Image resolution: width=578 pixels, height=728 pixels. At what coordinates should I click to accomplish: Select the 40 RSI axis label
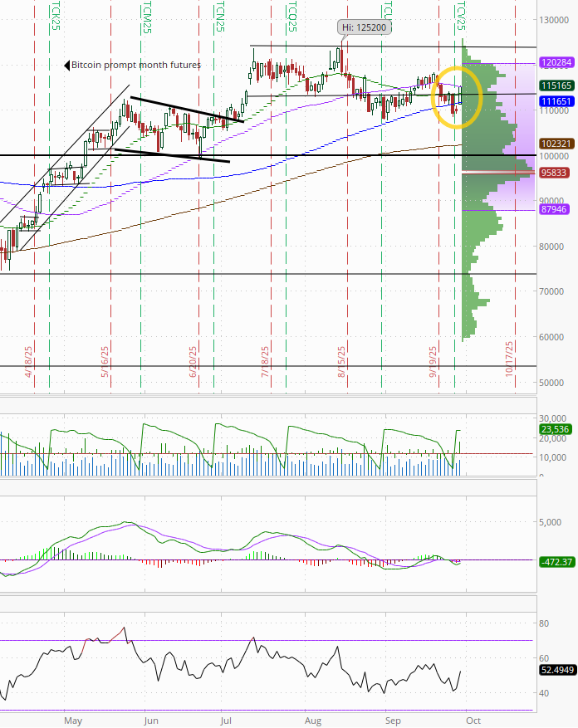pos(544,693)
